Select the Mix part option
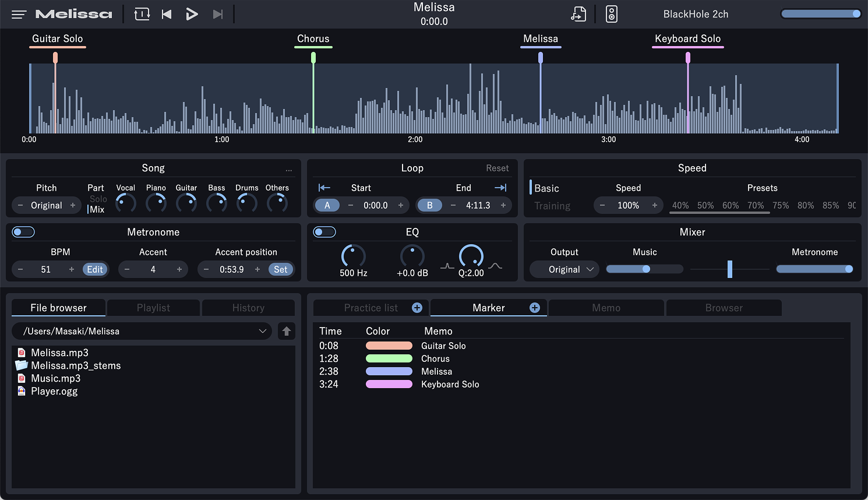 (97, 209)
